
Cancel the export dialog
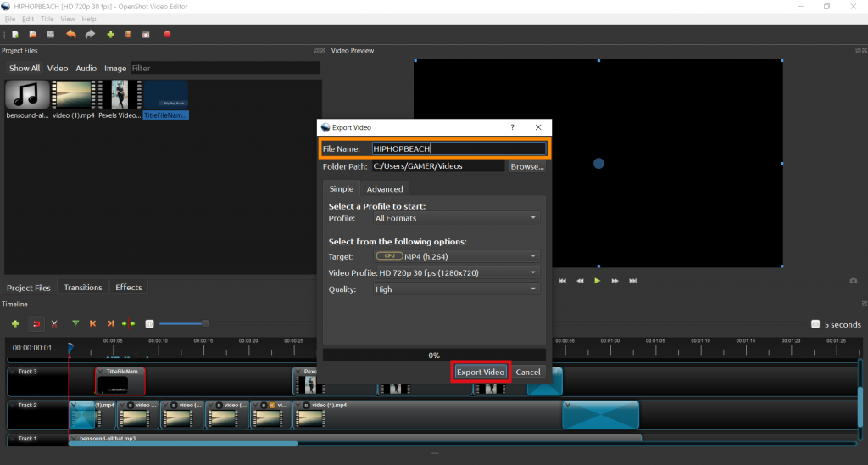coord(528,372)
